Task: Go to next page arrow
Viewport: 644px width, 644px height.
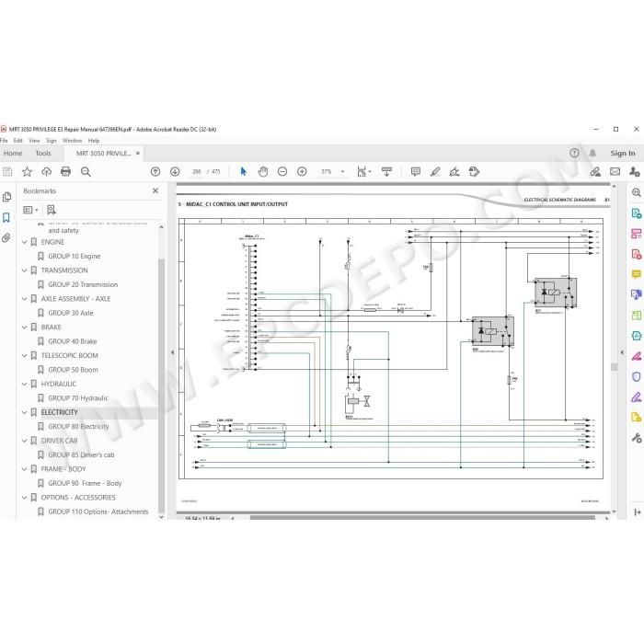Action: (x=175, y=172)
